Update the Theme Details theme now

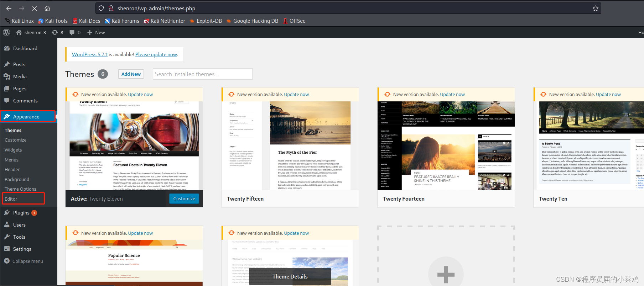[296, 233]
